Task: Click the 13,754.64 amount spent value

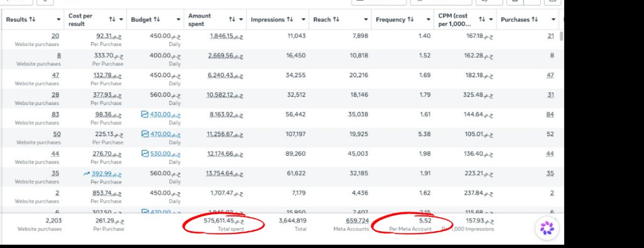Action: coord(225,173)
